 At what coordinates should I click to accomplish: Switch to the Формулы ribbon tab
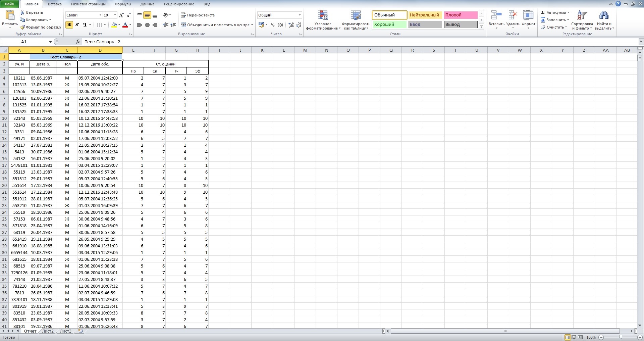coord(123,4)
